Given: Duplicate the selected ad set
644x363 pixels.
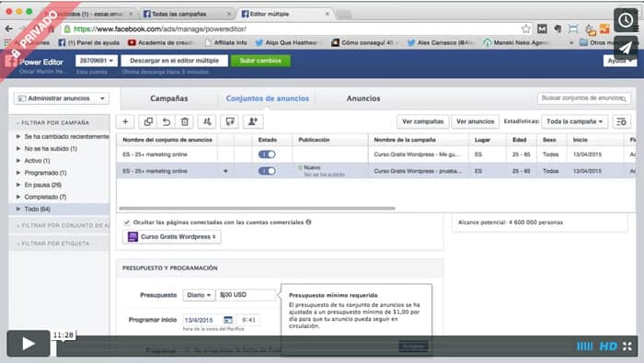Looking at the screenshot, I should [x=148, y=121].
